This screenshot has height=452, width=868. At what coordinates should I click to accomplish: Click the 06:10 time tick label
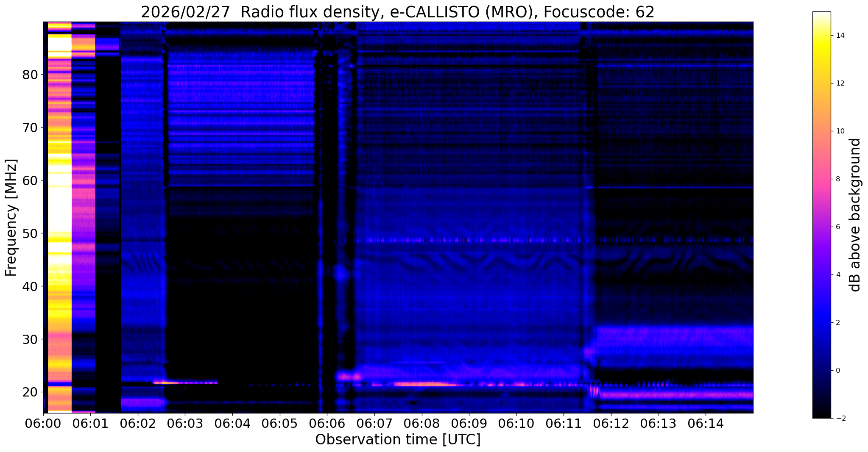[x=516, y=424]
